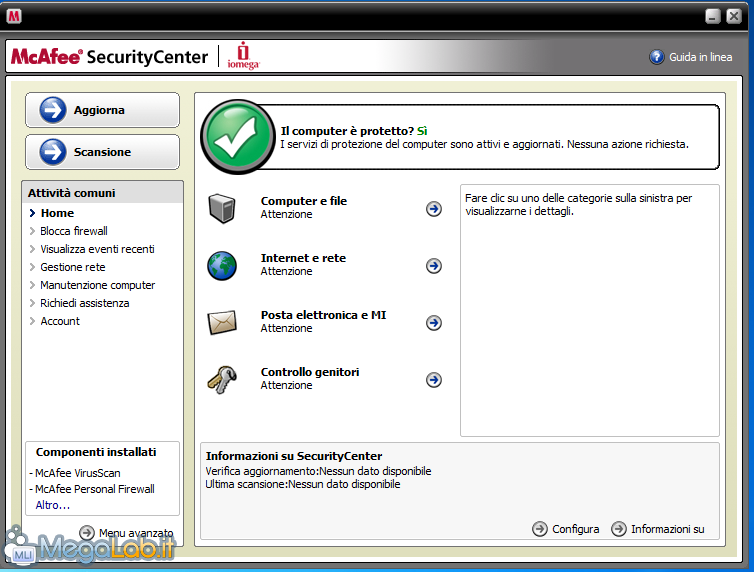Viewport: 754px width, 572px height.
Task: Minimize the SecurityCenter window
Action: (x=713, y=16)
